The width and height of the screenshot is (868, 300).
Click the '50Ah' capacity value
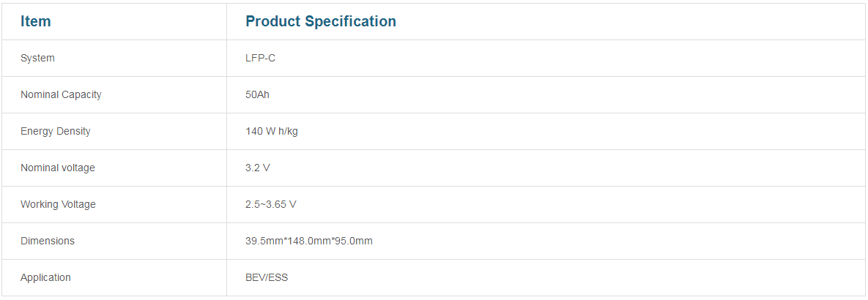point(258,95)
